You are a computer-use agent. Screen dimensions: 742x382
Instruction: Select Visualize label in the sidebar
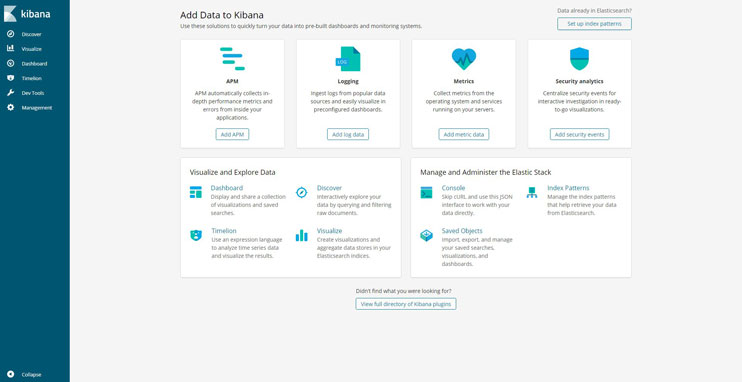pyautogui.click(x=32, y=49)
